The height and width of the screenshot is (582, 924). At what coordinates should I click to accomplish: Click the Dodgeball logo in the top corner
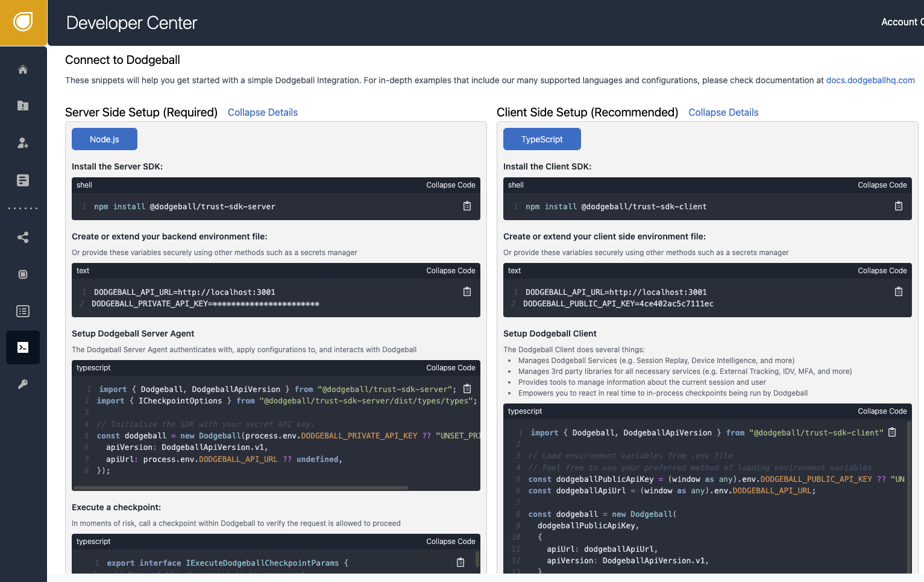[23, 22]
